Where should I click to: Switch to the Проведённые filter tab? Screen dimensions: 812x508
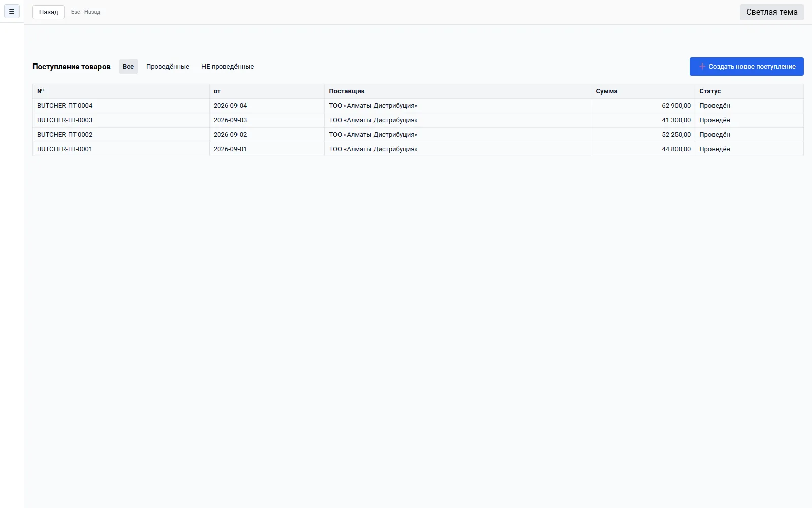click(x=167, y=67)
